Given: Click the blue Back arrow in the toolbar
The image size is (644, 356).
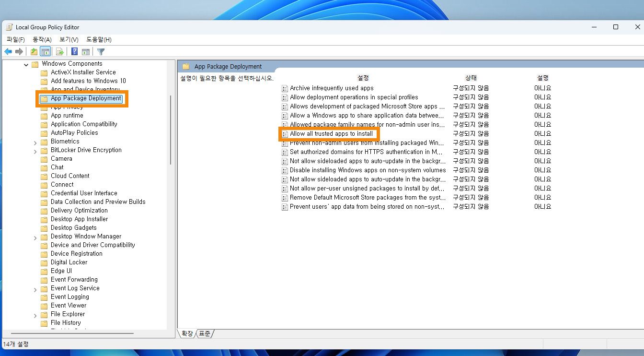Looking at the screenshot, I should pos(8,52).
